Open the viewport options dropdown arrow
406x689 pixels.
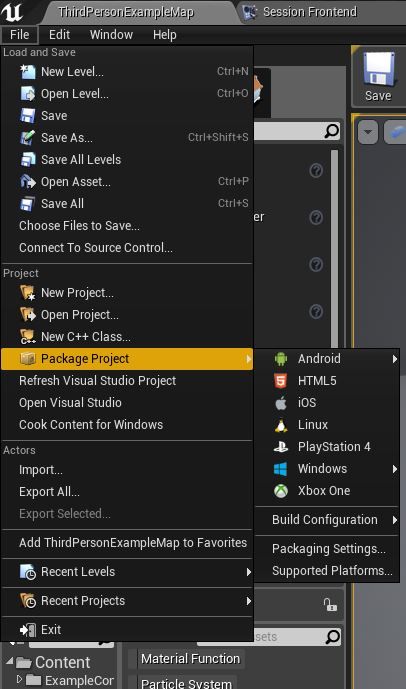(368, 132)
